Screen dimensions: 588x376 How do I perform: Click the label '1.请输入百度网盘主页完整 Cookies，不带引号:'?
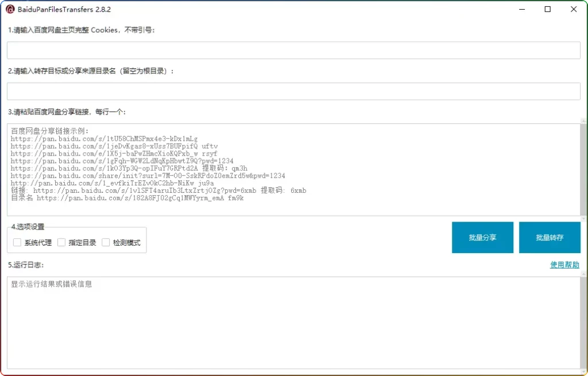[x=82, y=30]
